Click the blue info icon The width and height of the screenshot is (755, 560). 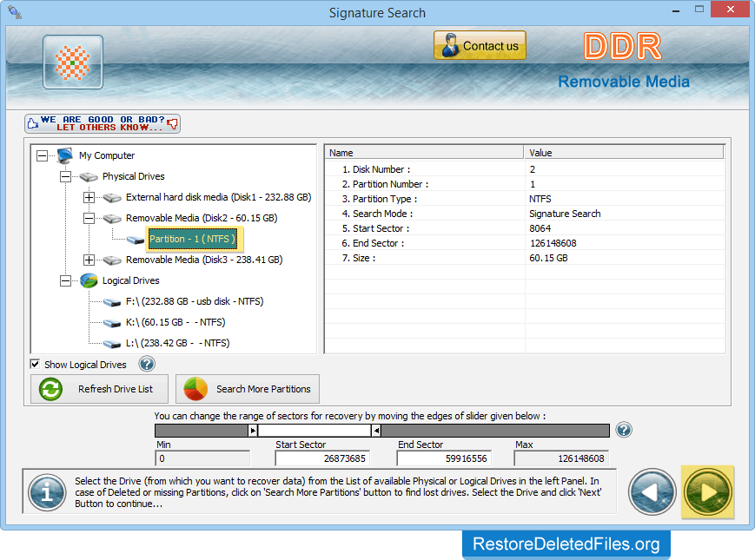(47, 492)
